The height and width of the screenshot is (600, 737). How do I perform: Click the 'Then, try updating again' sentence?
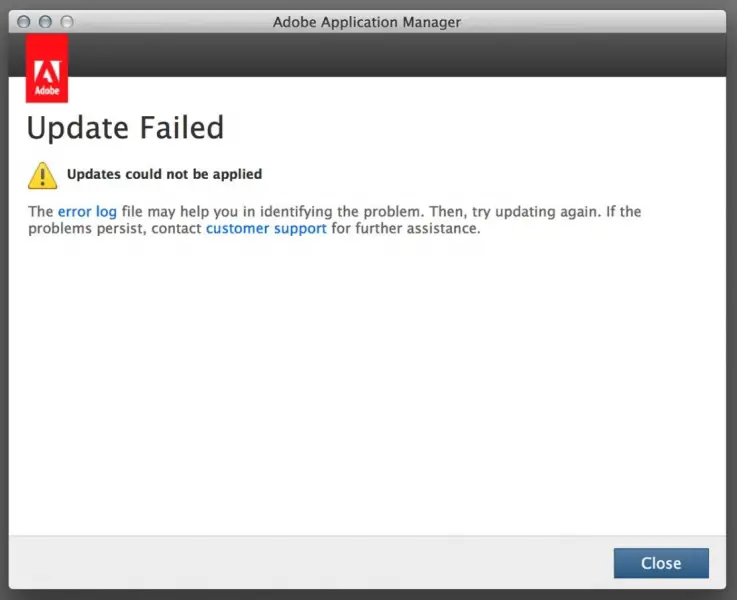(515, 211)
